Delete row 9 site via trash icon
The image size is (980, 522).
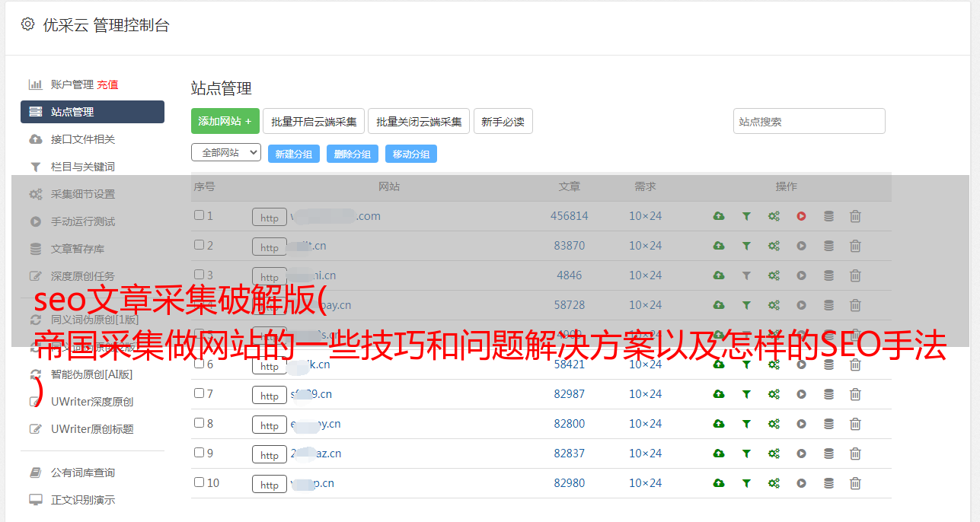(855, 454)
